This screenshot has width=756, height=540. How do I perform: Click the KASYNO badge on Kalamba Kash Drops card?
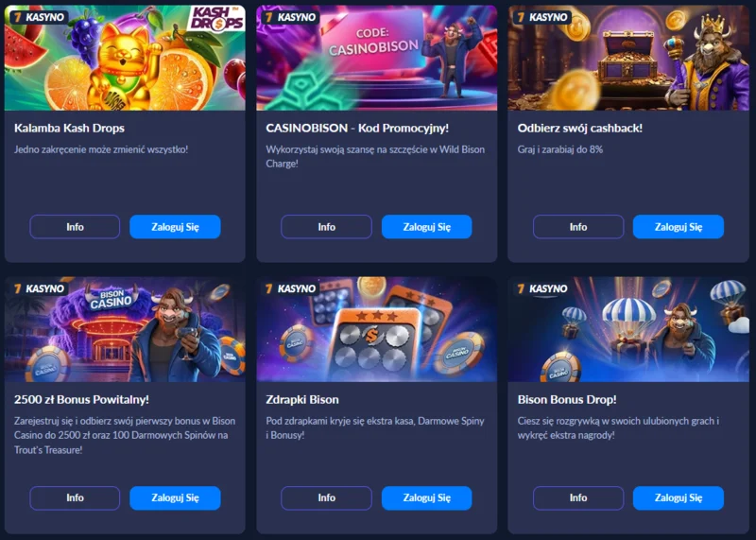39,17
